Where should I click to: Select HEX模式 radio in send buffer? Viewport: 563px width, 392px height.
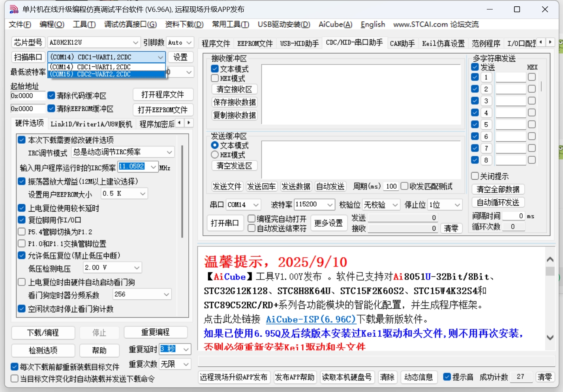click(x=215, y=155)
